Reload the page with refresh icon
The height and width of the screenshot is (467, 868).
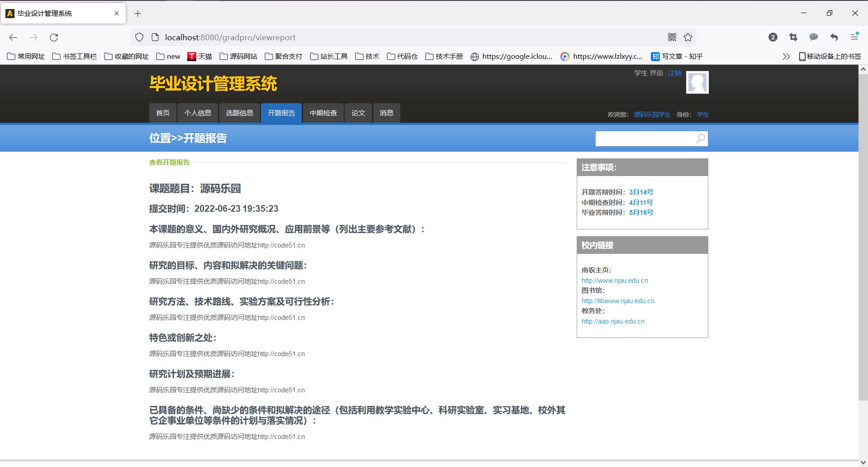pyautogui.click(x=54, y=38)
